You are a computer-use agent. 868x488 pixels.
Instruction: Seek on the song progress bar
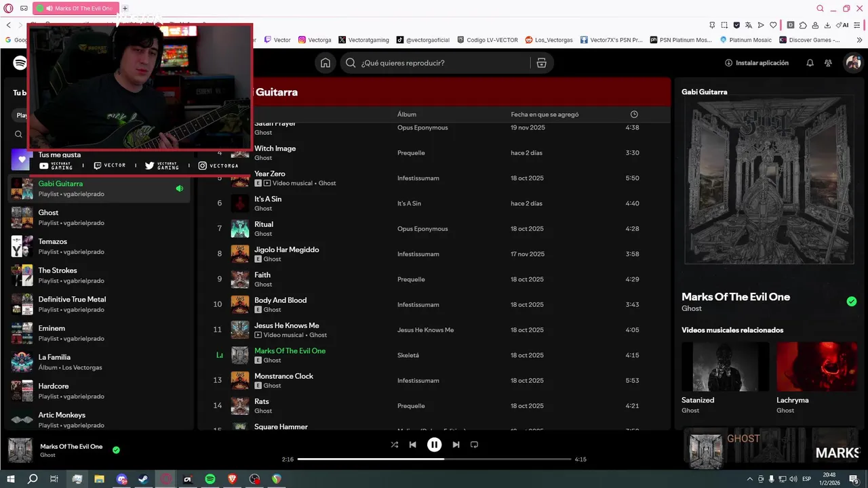tap(434, 460)
